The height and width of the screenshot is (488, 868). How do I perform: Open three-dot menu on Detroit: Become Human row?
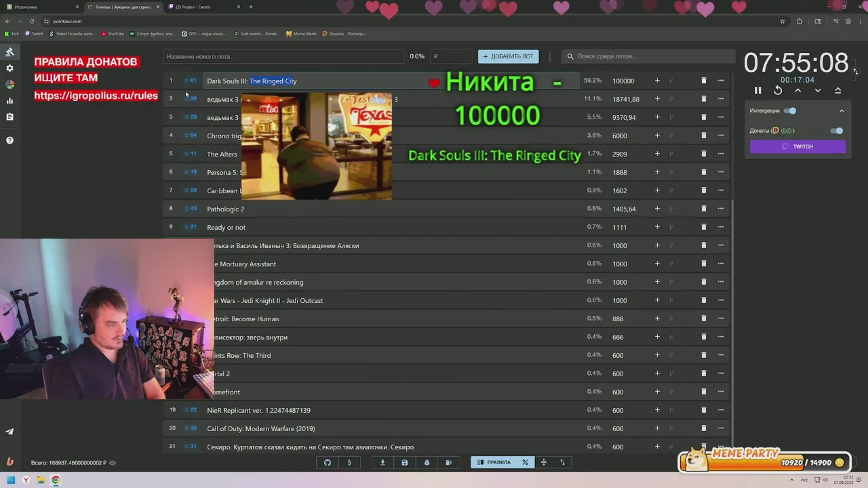(721, 319)
